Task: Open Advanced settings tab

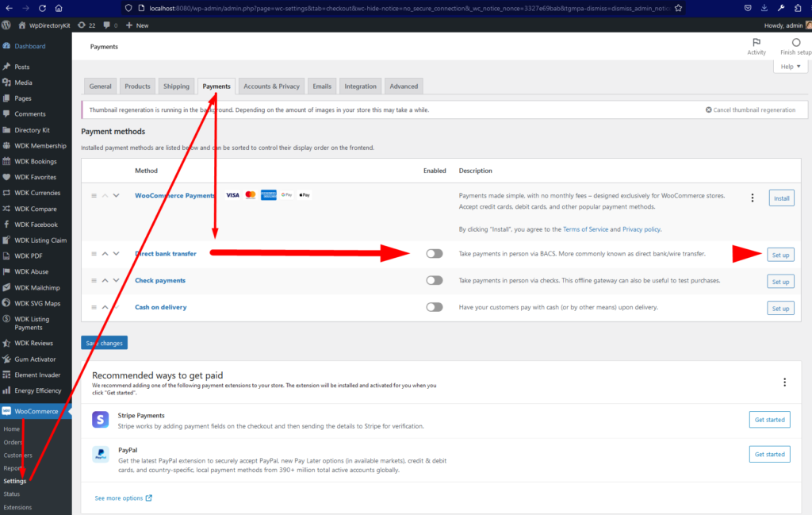Action: coord(404,86)
